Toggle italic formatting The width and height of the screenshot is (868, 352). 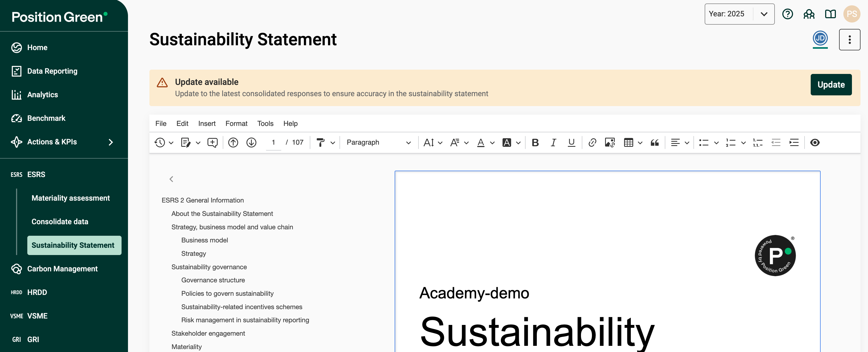[x=553, y=143]
